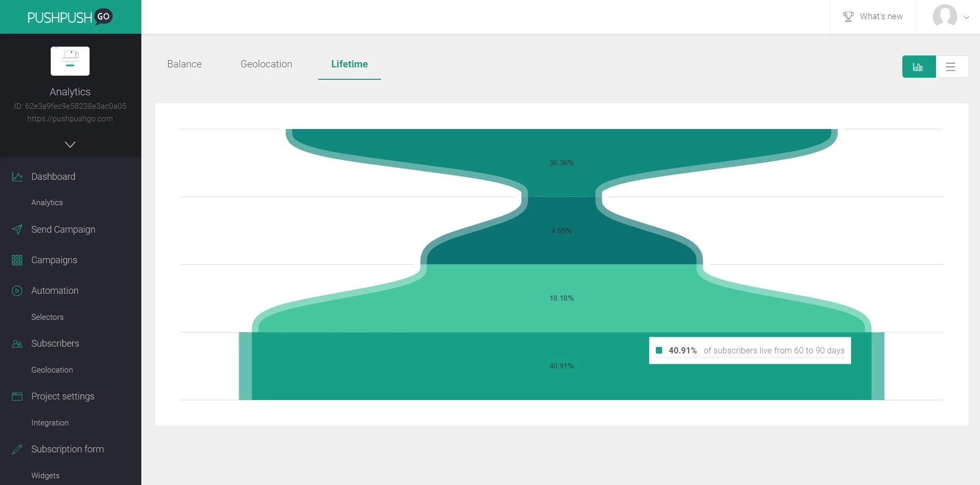Image resolution: width=980 pixels, height=485 pixels.
Task: Open the Subscribers section
Action: (55, 344)
